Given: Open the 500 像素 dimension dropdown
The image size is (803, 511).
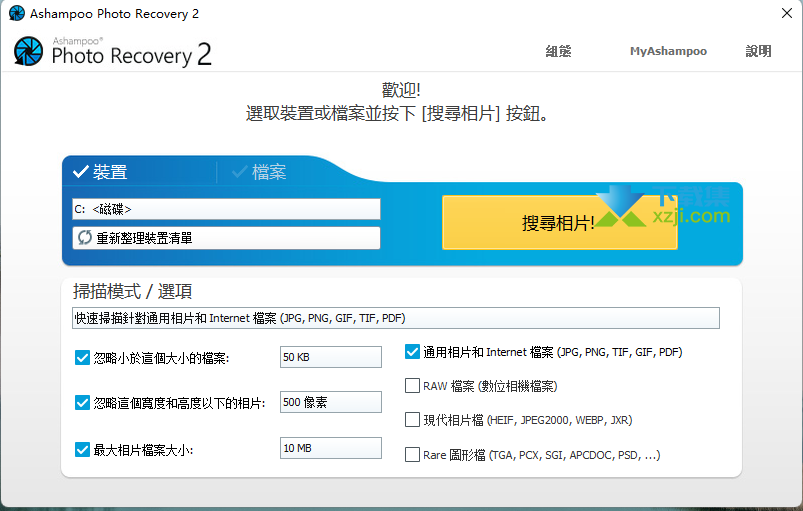Looking at the screenshot, I should [331, 402].
